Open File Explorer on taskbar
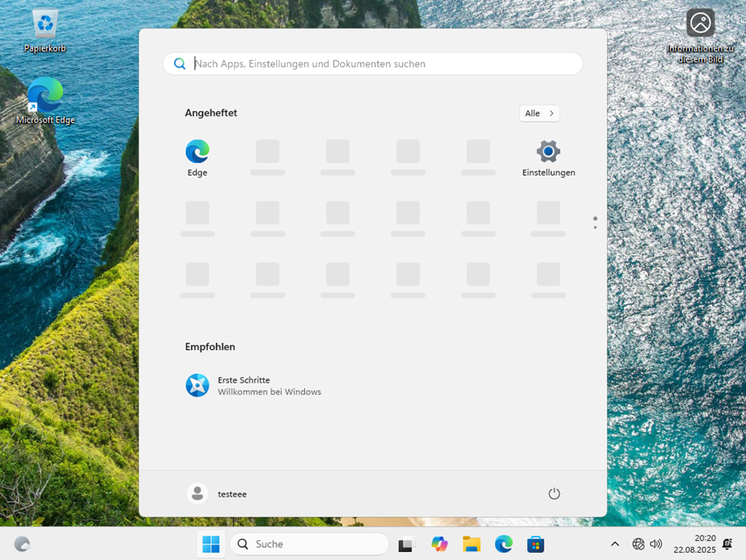 coord(471,544)
